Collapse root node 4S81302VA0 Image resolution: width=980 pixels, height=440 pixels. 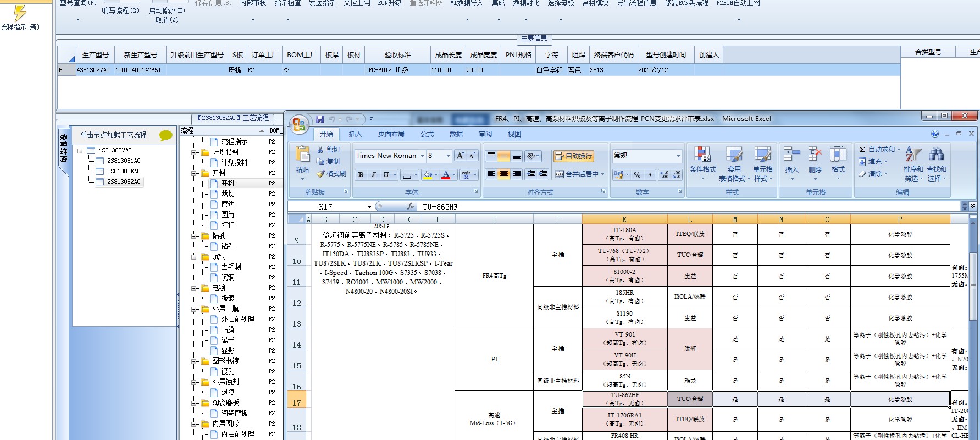click(x=80, y=151)
